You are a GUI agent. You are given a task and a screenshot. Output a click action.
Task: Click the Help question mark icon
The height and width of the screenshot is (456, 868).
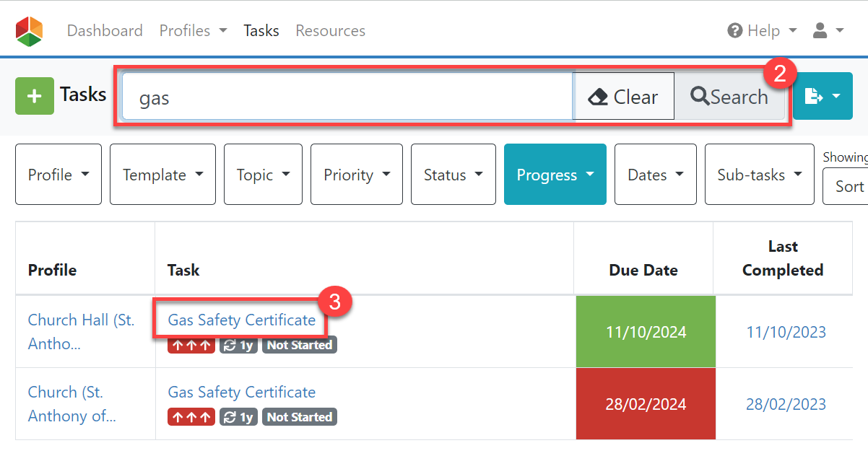pos(735,31)
